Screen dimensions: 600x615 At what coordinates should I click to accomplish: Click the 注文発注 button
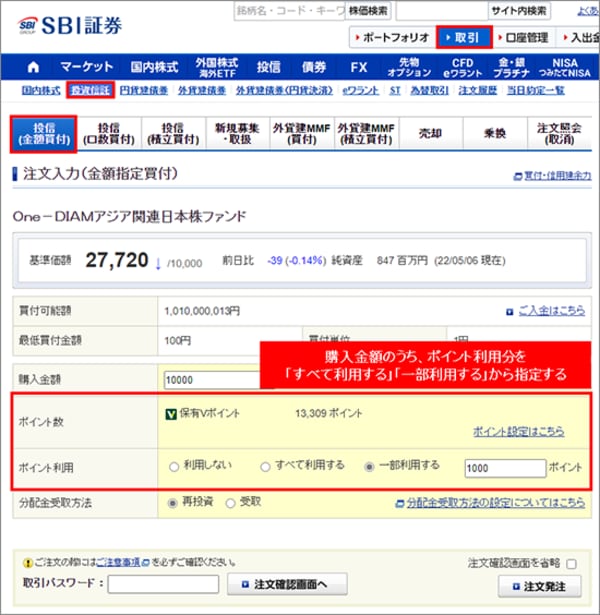pos(540,586)
